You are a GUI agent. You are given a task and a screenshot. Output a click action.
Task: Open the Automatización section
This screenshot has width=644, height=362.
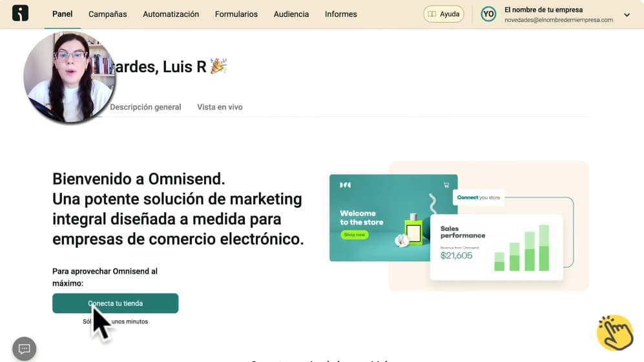171,14
